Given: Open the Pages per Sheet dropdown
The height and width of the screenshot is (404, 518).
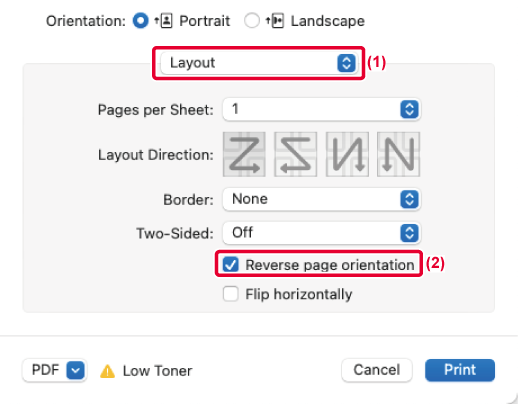Looking at the screenshot, I should coord(321,109).
